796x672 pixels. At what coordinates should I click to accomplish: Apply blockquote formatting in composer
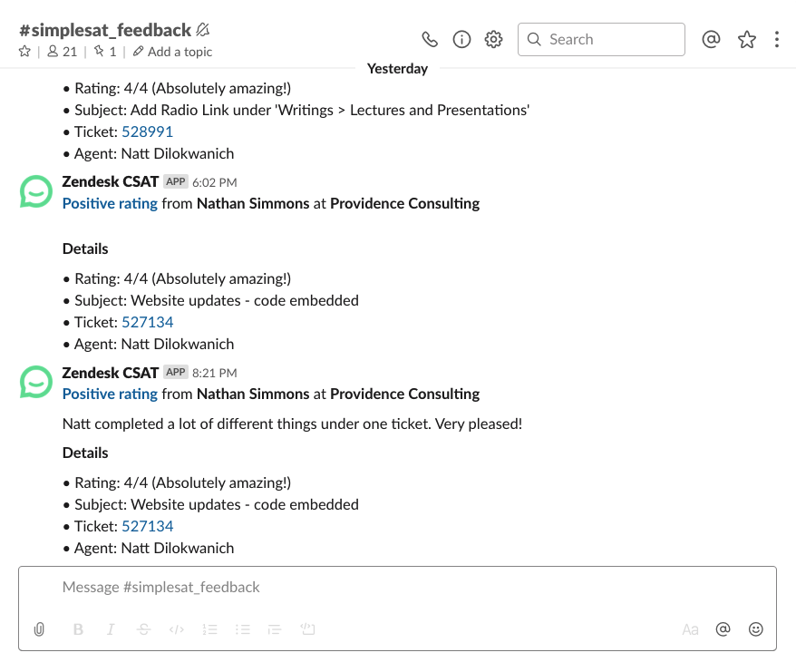[275, 629]
